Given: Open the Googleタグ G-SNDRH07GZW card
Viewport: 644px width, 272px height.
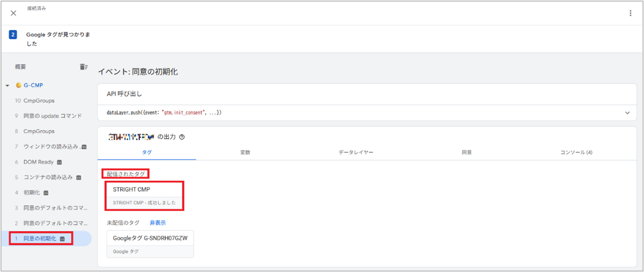Looking at the screenshot, I should tap(150, 244).
